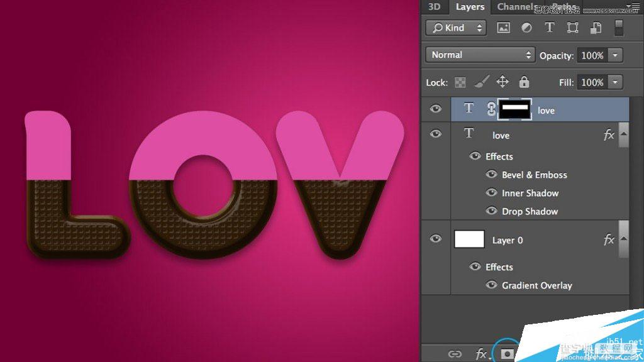Click T icon of love layer with effects
Screen dimensions: 644x362
pyautogui.click(x=469, y=133)
